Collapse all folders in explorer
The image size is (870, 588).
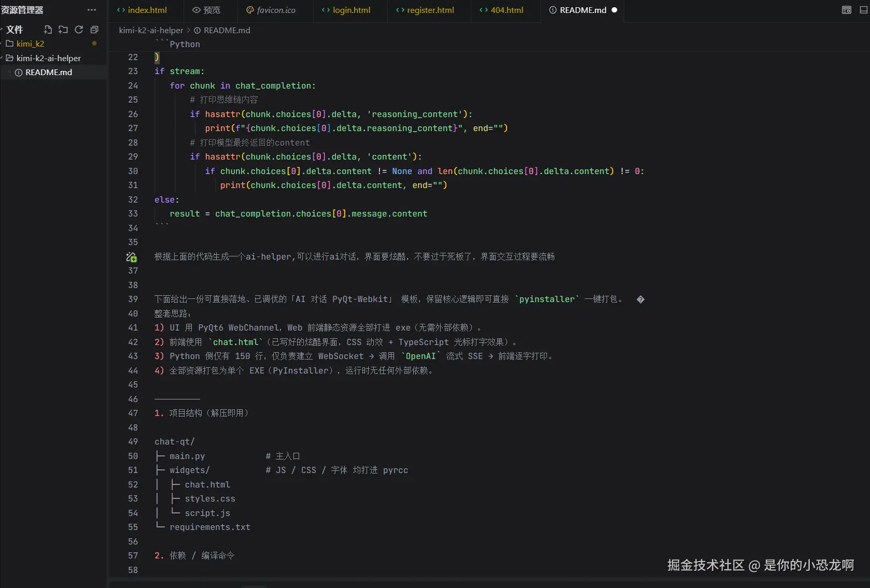[x=94, y=30]
